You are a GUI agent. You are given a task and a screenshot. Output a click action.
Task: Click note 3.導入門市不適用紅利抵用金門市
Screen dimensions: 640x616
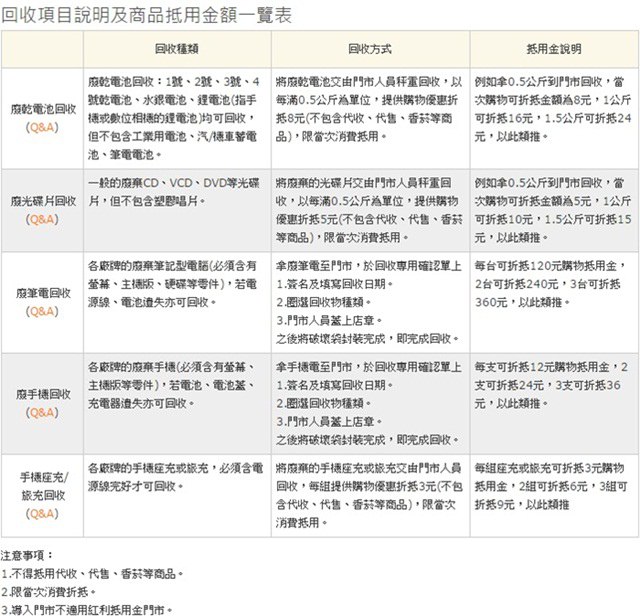click(87, 610)
